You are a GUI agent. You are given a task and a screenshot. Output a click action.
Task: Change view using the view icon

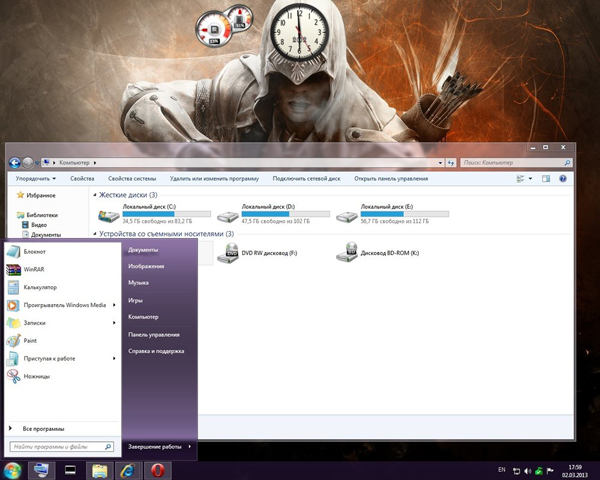tap(520, 179)
